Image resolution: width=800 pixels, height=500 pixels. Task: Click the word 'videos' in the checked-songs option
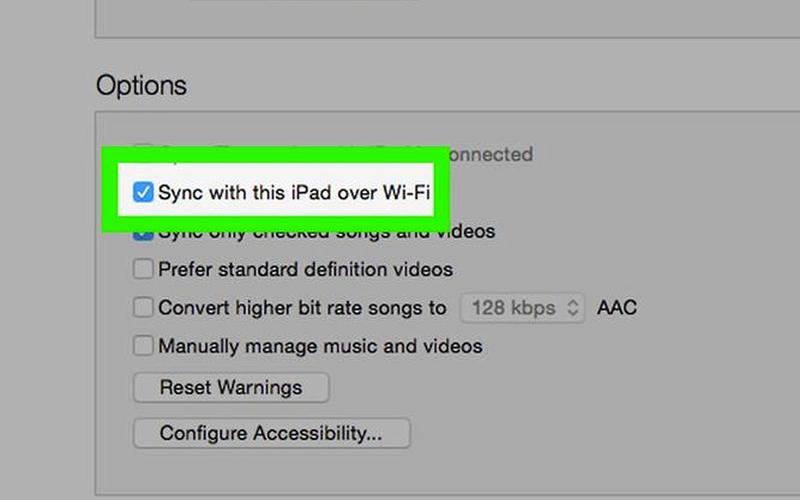tap(469, 231)
